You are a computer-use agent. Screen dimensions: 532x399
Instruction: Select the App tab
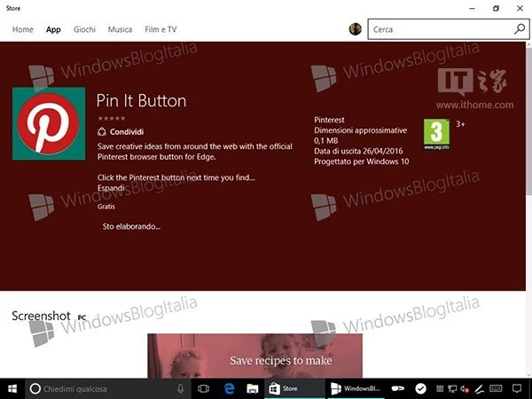53,29
